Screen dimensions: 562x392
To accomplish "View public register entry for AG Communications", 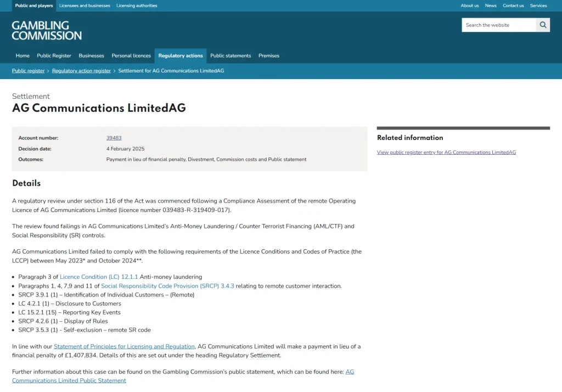I will click(446, 153).
